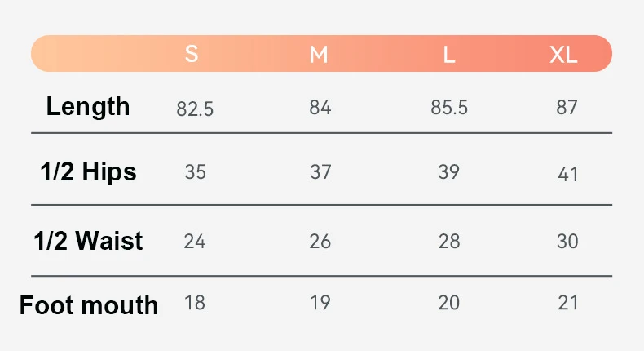Select the 1/2 Hips row label
644x351 pixels.
(x=88, y=172)
